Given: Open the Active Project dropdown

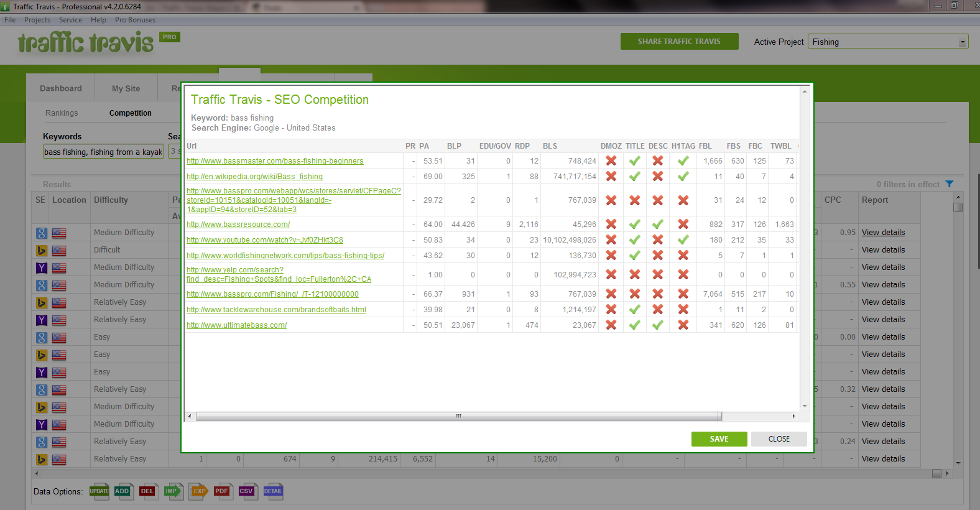Looking at the screenshot, I should click(888, 42).
